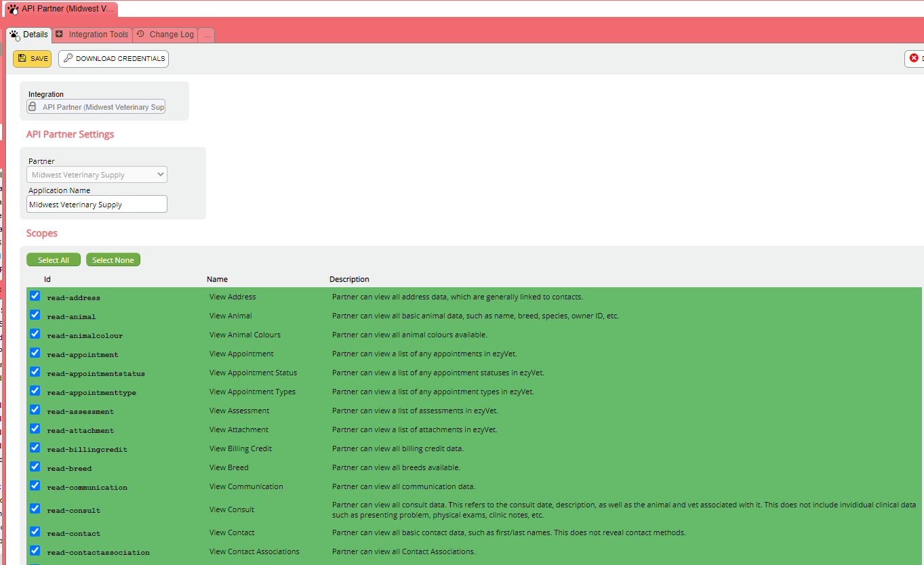Click the Select All scopes button
The width and height of the screenshot is (924, 565).
(54, 260)
